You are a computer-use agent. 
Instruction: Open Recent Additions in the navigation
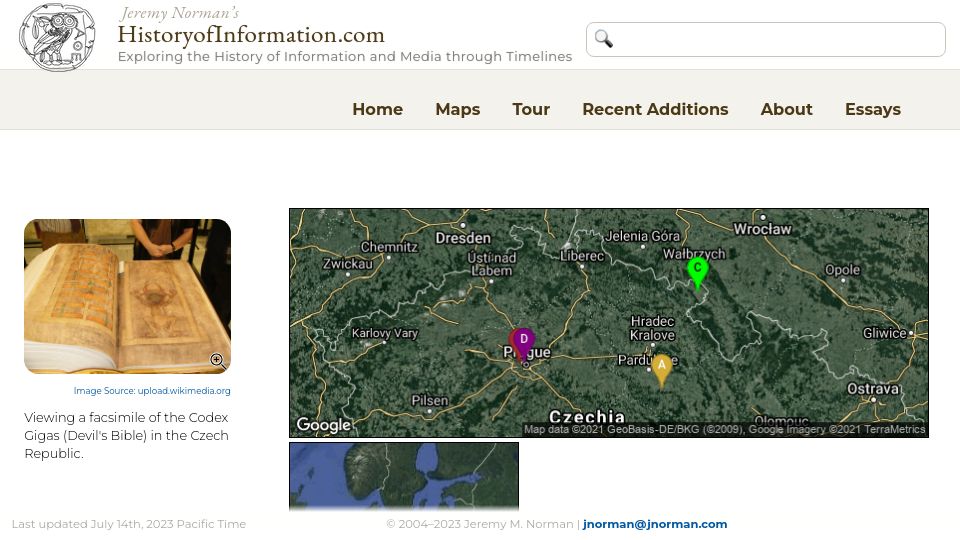pos(655,109)
